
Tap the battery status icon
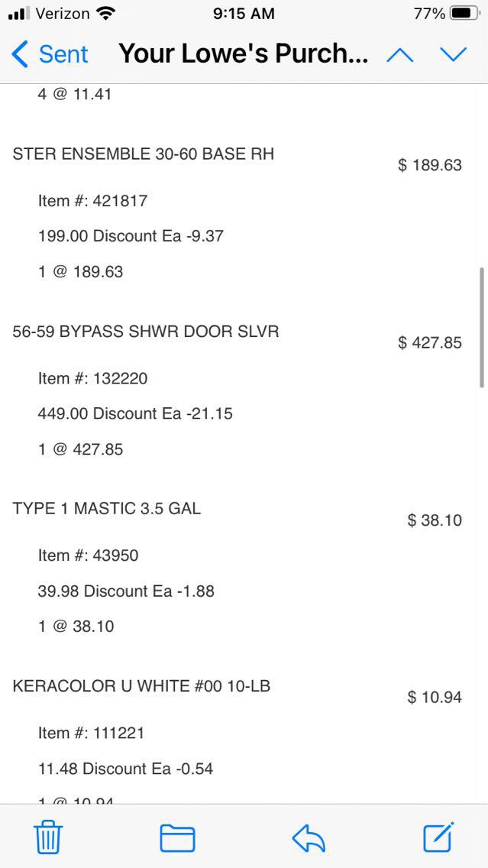[466, 14]
